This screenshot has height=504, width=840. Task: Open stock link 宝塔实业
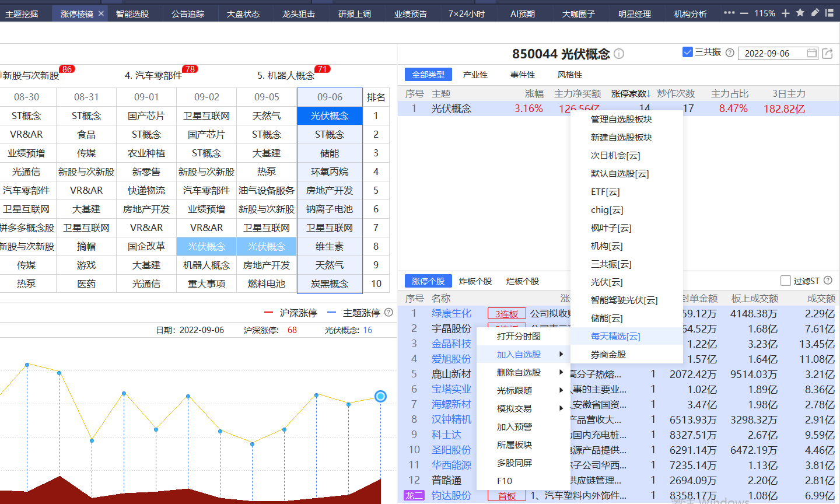point(452,389)
